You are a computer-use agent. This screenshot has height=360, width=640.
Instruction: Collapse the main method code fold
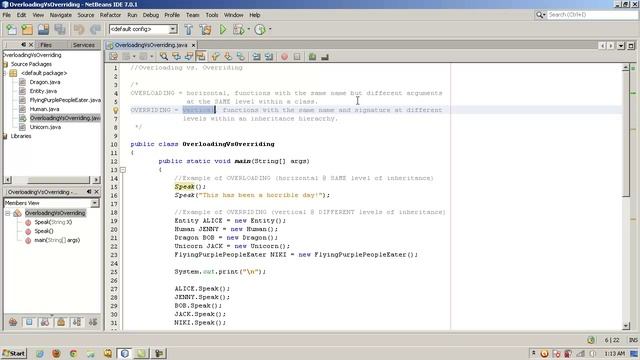point(123,170)
